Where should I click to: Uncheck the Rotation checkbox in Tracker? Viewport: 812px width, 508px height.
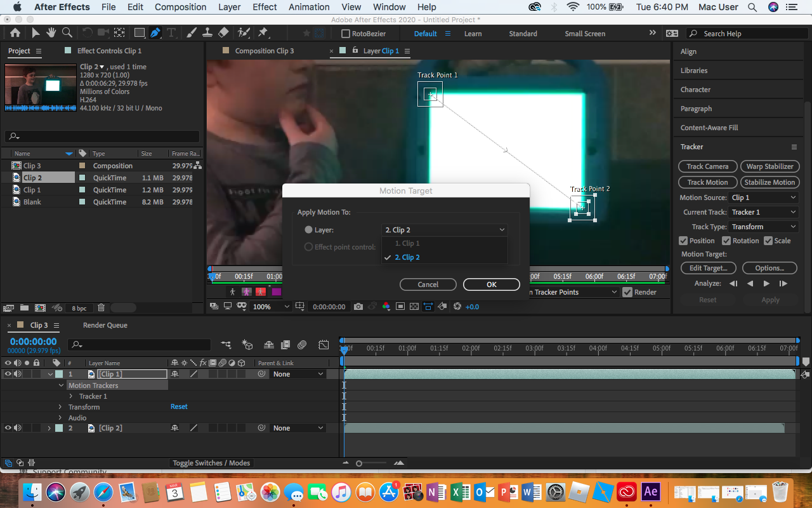tap(726, 241)
